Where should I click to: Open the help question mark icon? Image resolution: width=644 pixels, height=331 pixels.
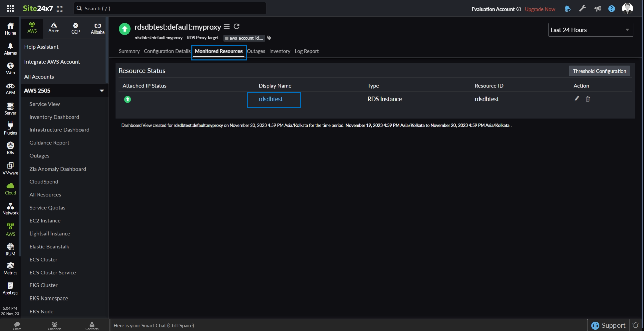pyautogui.click(x=612, y=9)
